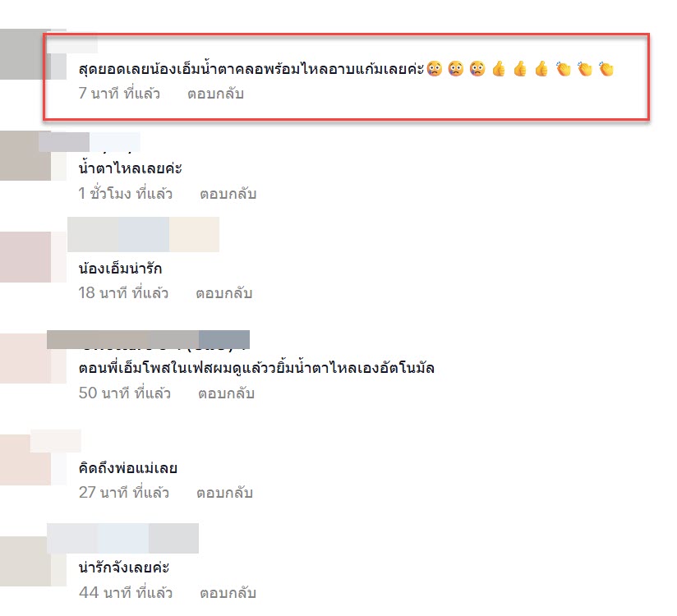Open the '1 ชั่วโมง ที่แล้ว' timestamp

click(x=125, y=194)
